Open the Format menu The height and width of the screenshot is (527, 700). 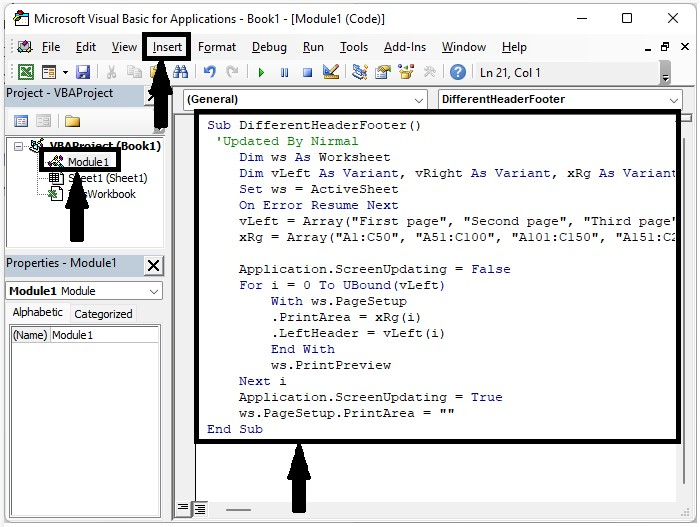click(x=217, y=47)
